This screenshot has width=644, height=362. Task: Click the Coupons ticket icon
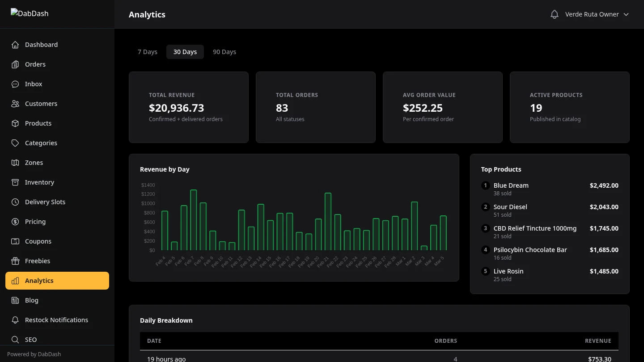pyautogui.click(x=15, y=241)
